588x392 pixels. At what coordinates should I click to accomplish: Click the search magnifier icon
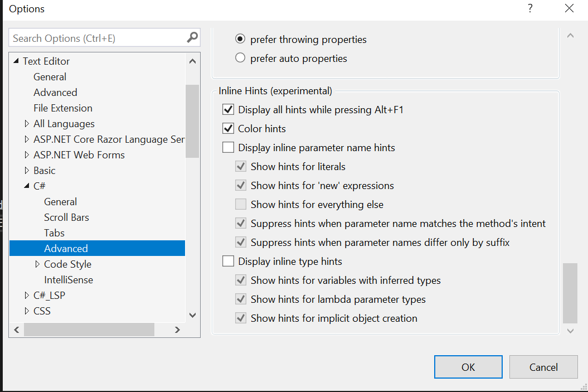(x=192, y=37)
